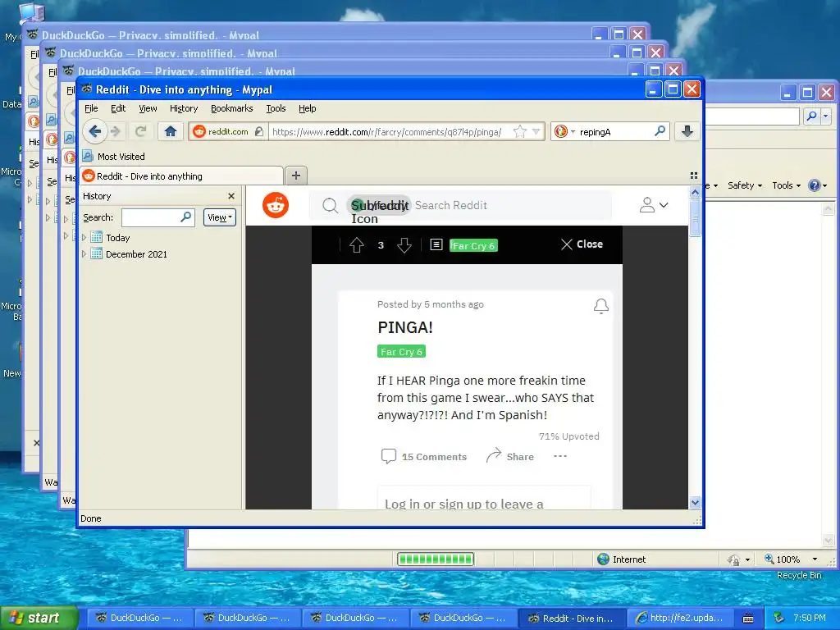Reload the page with the refresh icon
This screenshot has width=840, height=630.
(141, 131)
